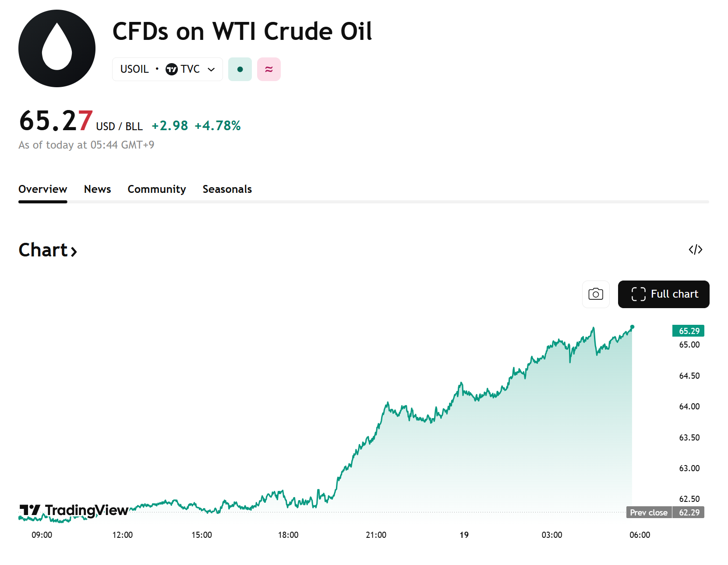The width and height of the screenshot is (728, 565).
Task: Click the TVC source logo icon
Action: pos(172,69)
